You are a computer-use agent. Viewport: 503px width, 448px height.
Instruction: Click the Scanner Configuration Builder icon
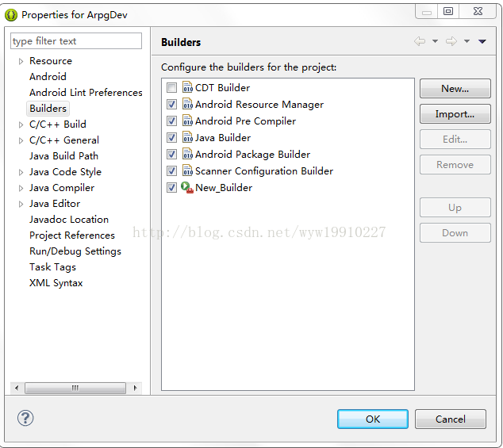coord(188,170)
